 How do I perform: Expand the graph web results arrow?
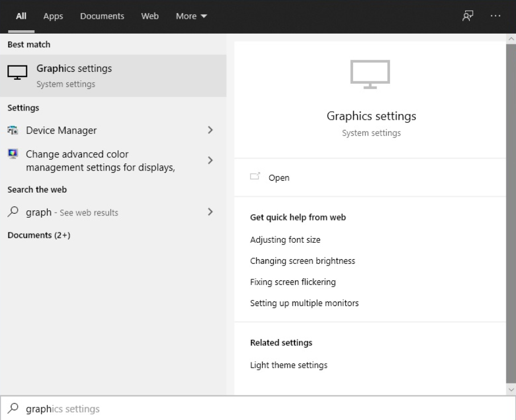pyautogui.click(x=210, y=212)
